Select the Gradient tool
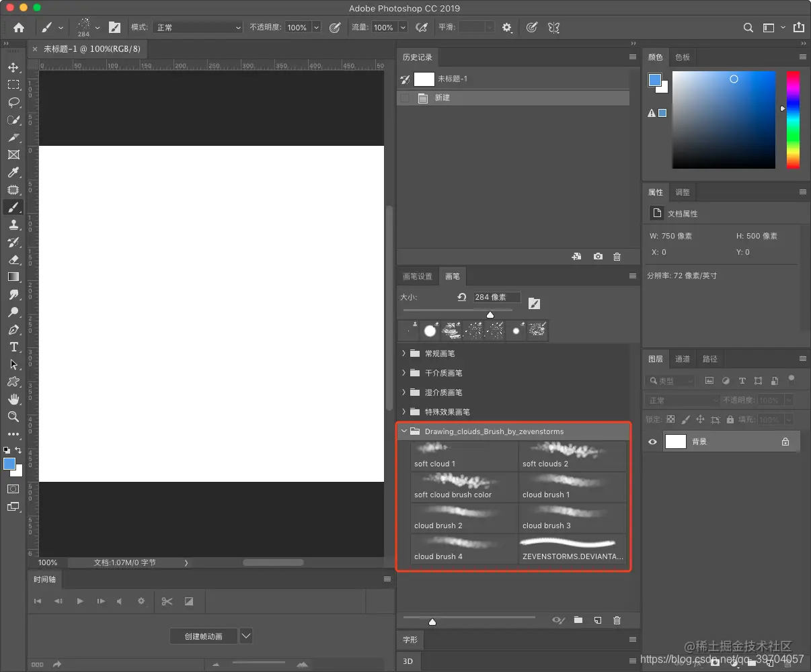Image resolution: width=811 pixels, height=672 pixels. tap(13, 277)
